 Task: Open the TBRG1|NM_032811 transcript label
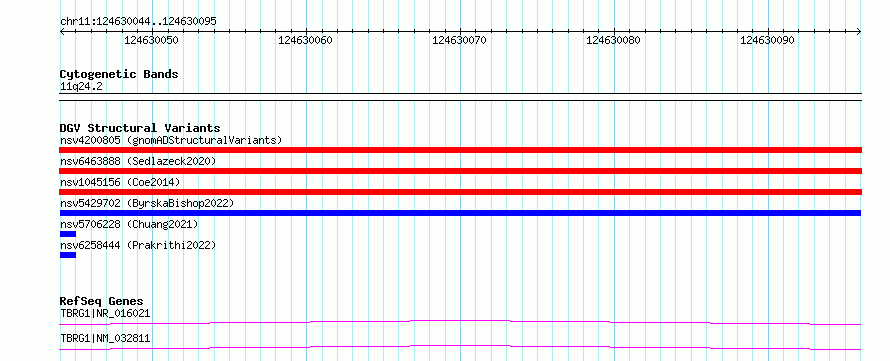click(x=105, y=338)
